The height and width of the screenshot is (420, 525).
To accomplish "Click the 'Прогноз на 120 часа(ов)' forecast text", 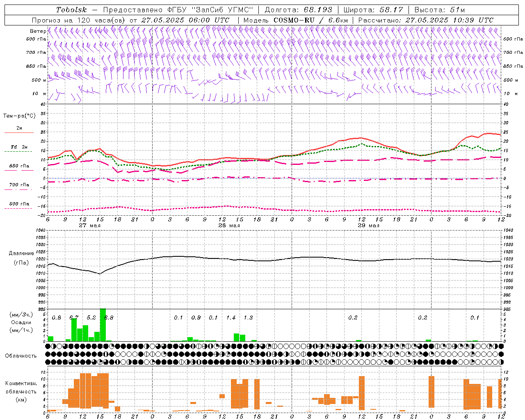I will [79, 20].
